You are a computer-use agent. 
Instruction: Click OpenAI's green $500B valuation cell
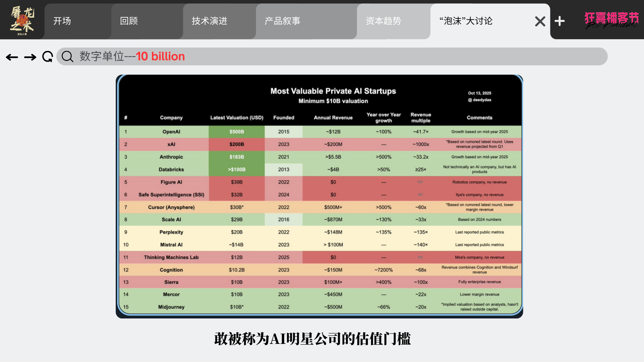point(236,132)
